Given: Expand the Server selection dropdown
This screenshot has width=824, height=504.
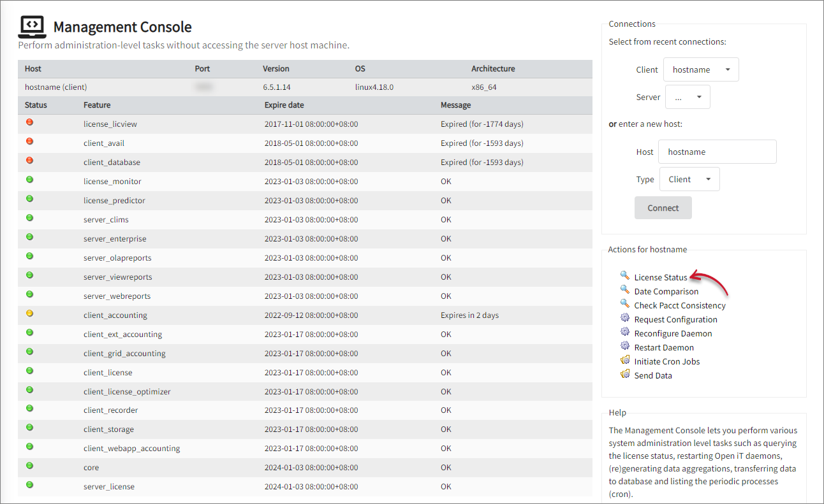Looking at the screenshot, I should pyautogui.click(x=688, y=96).
